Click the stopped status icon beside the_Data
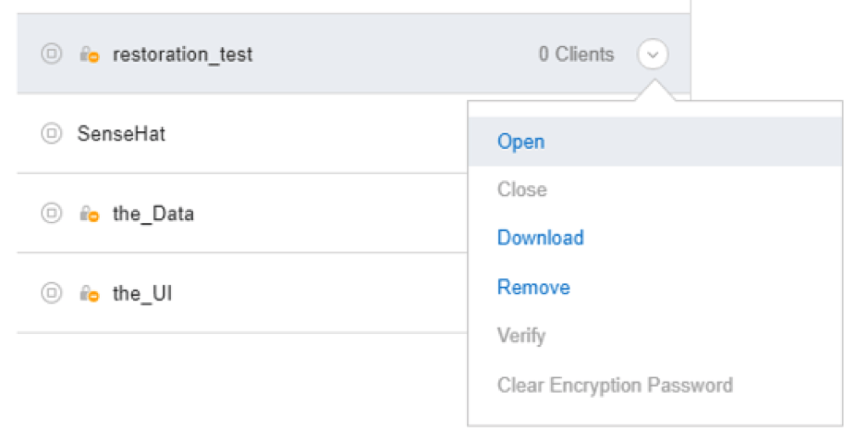The image size is (868, 443). tap(52, 214)
